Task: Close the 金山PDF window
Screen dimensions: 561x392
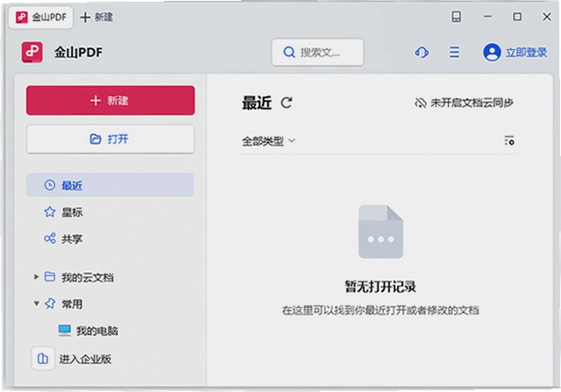Action: [x=547, y=17]
